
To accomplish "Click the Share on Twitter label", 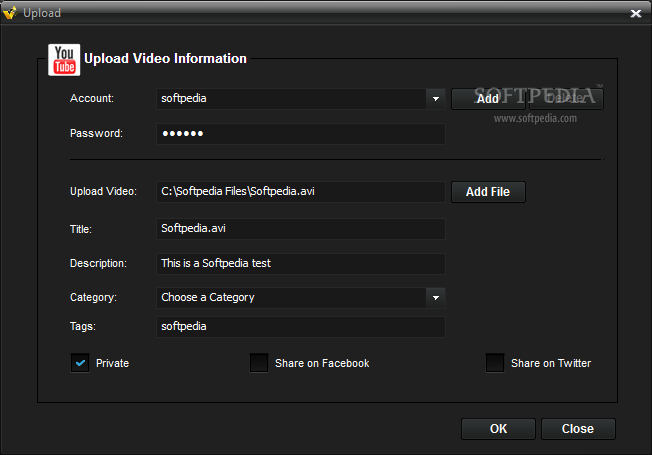I will pos(551,363).
